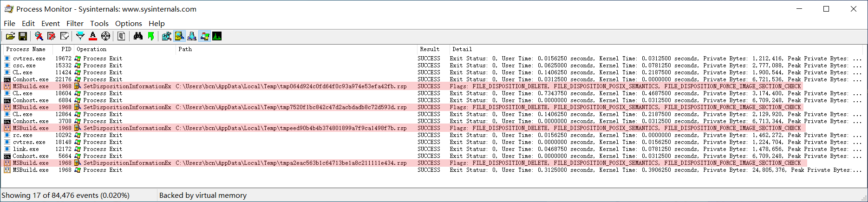Click the PID column header
868x202 pixels.
63,49
